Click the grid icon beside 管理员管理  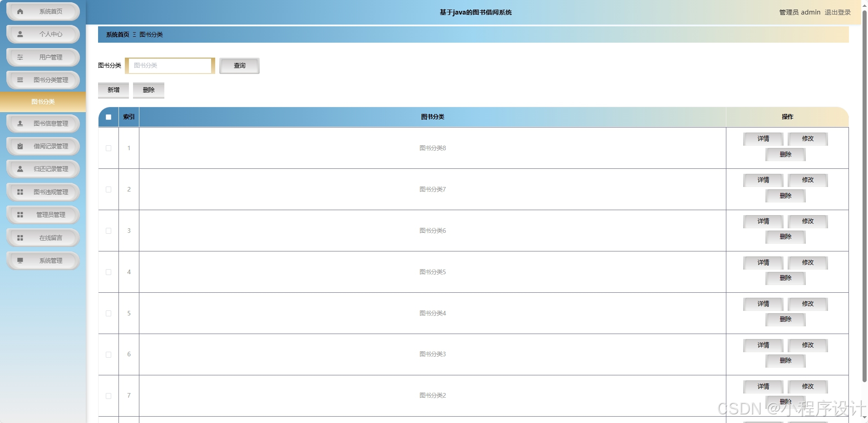[20, 215]
